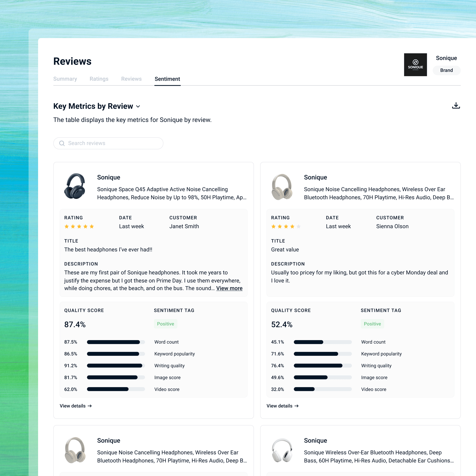Click the 49.6% Image score bar
Image resolution: width=476 pixels, height=476 pixels.
[x=323, y=377]
